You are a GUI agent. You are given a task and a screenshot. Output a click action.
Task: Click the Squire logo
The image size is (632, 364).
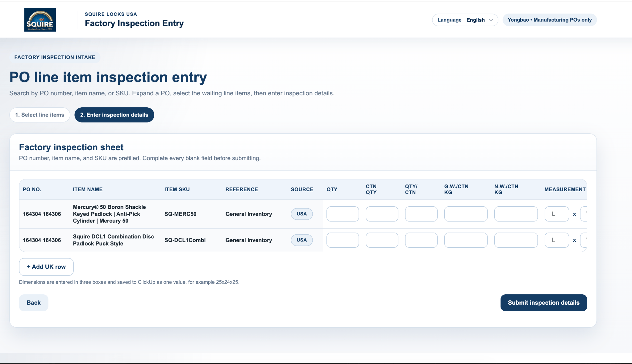click(x=40, y=20)
